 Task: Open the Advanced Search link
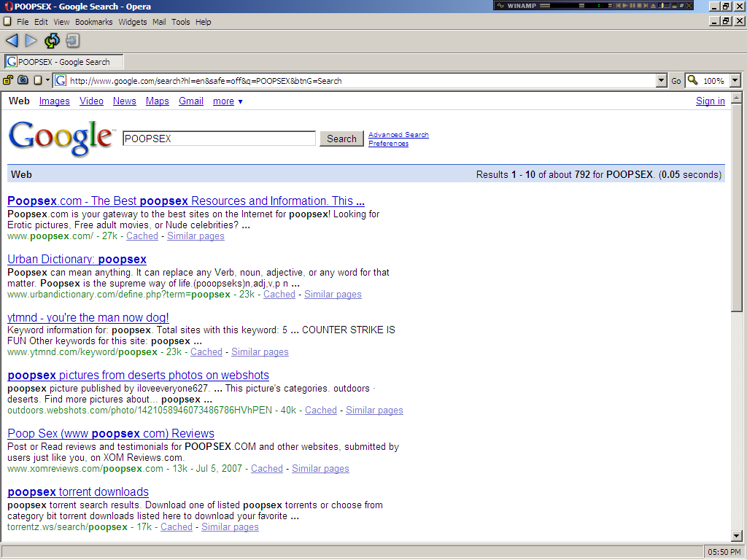click(x=398, y=135)
